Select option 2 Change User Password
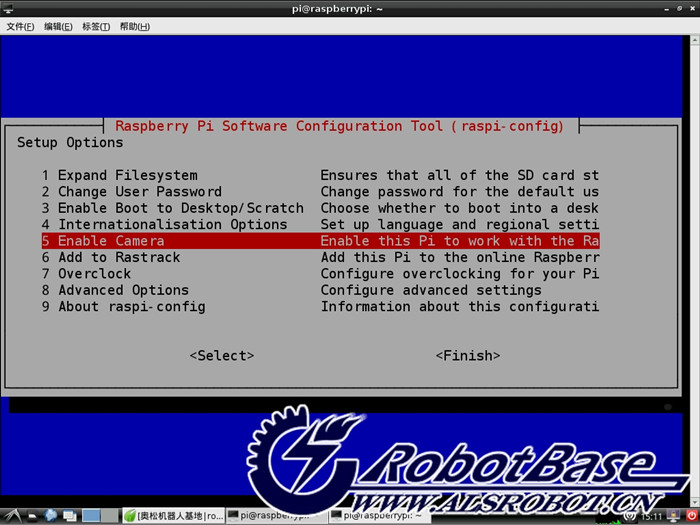 click(132, 192)
